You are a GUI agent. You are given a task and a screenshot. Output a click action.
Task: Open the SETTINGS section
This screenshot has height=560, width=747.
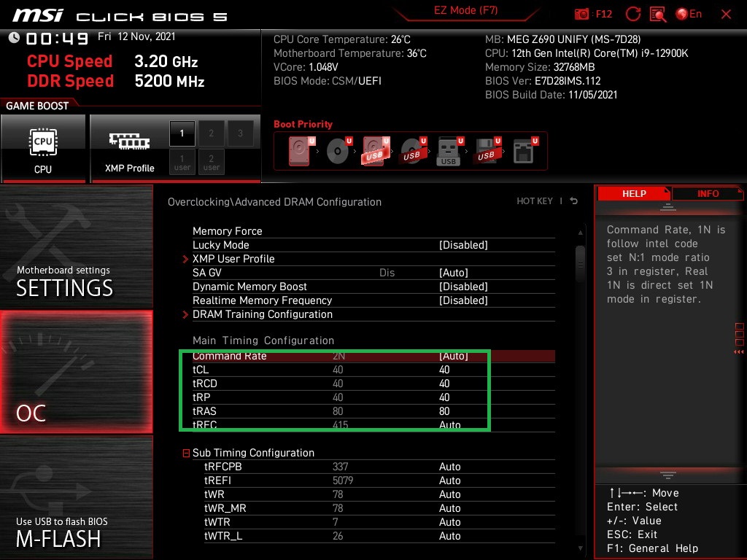(x=76, y=246)
